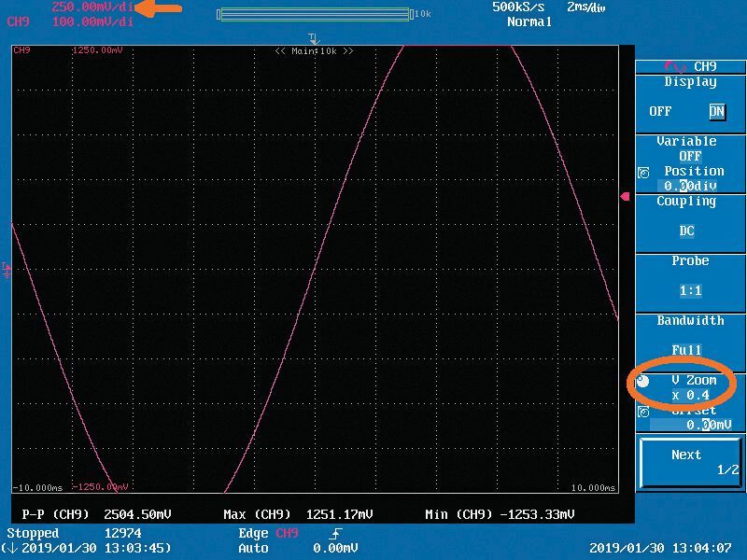This screenshot has width=747, height=560.
Task: Click the Stopped status label
Action: pos(32,532)
